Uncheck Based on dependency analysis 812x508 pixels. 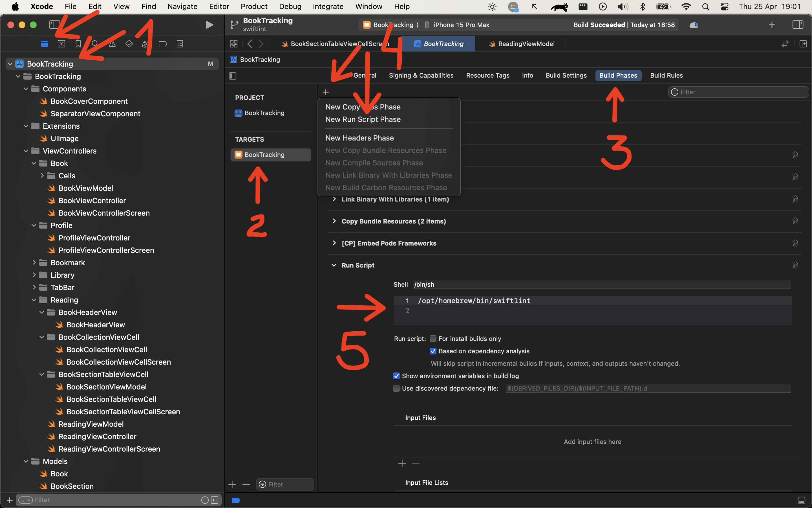coord(433,351)
